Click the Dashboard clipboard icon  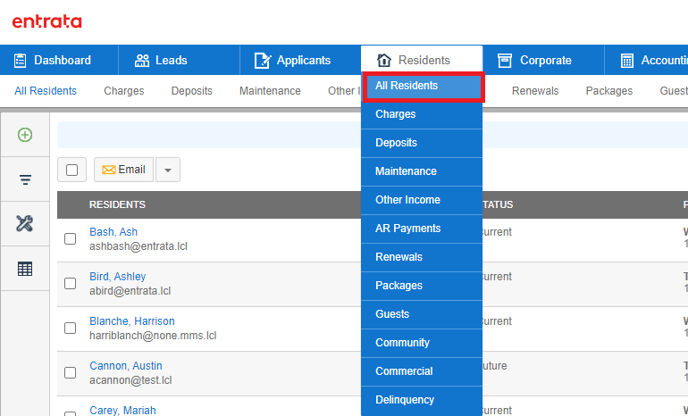click(20, 60)
